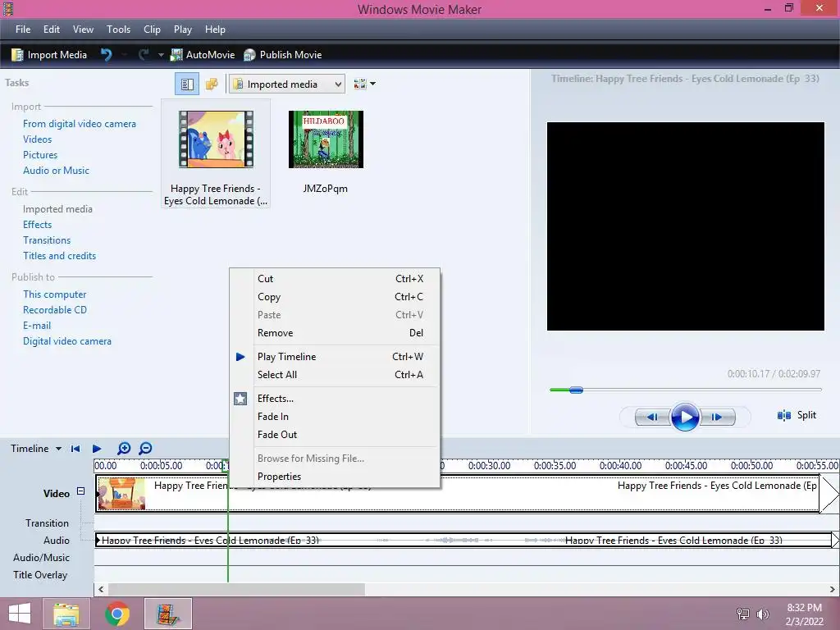Click the preview seek bar slider handle

click(576, 390)
